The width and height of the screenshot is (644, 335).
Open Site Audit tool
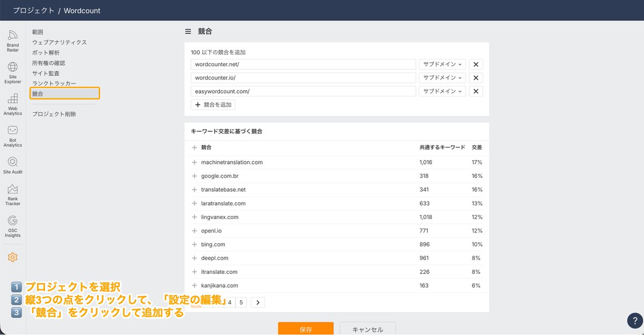(12, 166)
